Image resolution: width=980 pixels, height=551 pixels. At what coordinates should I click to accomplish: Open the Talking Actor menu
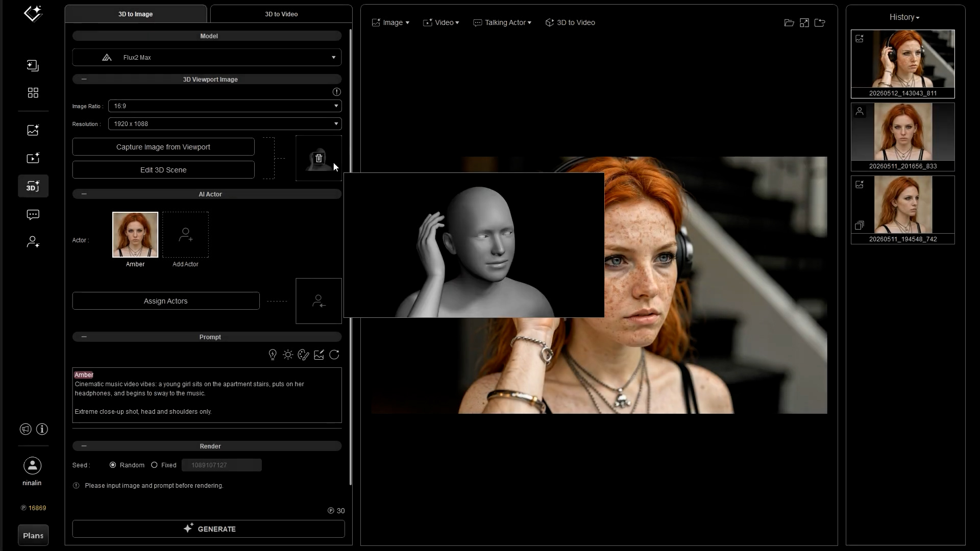(502, 22)
